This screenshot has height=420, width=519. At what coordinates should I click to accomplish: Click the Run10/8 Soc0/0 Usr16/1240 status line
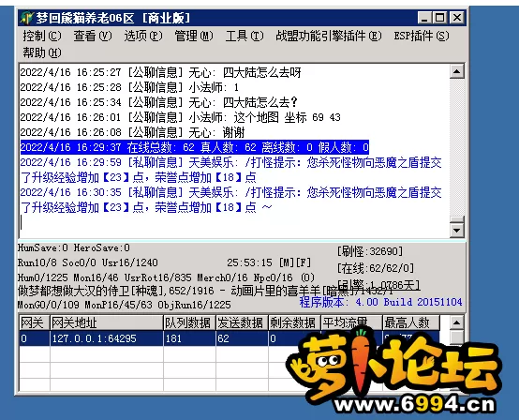pyautogui.click(x=88, y=262)
